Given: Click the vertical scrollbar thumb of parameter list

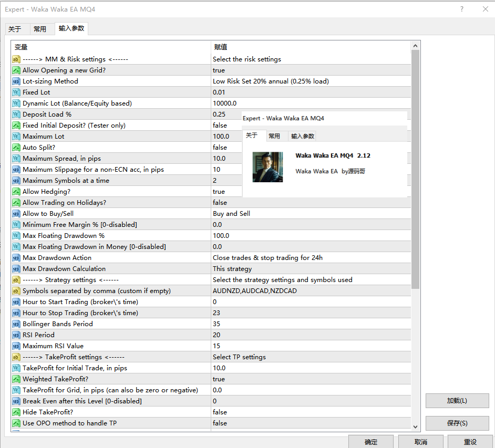Looking at the screenshot, I should click(x=415, y=168).
